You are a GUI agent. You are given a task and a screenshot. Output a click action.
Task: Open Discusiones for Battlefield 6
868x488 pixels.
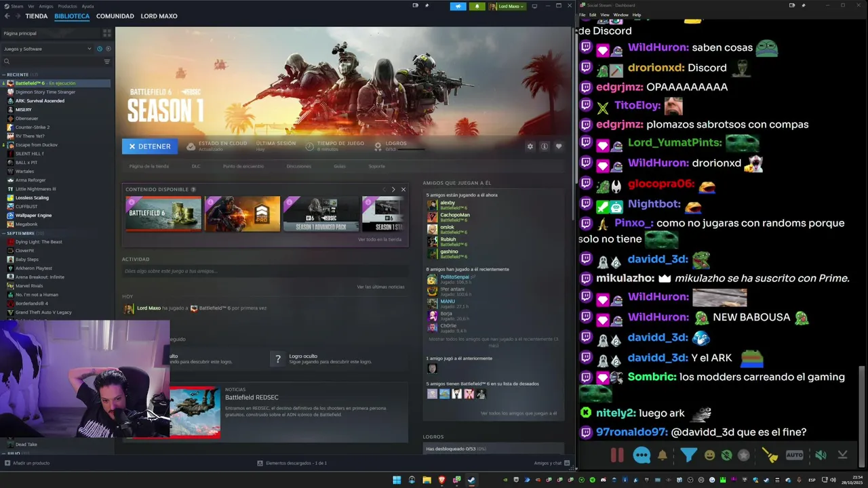[298, 166]
